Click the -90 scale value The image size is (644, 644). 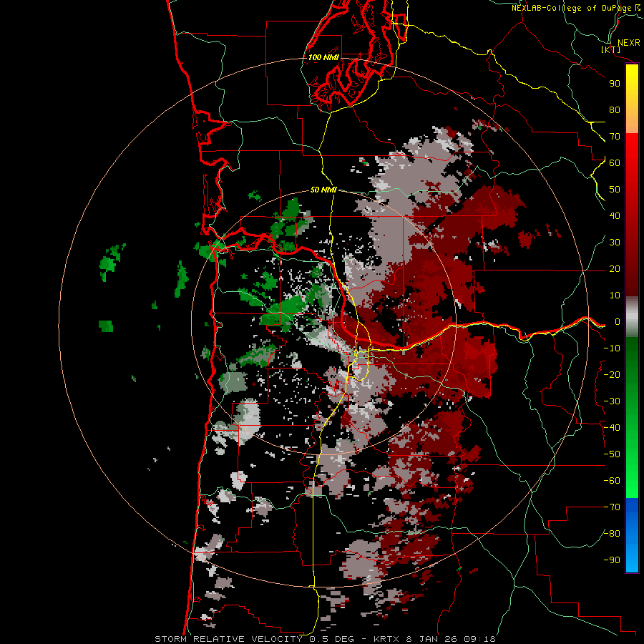point(612,560)
